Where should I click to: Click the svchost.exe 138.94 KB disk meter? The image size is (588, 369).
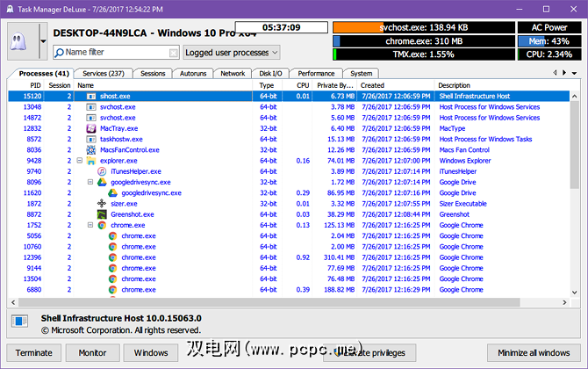(x=424, y=27)
